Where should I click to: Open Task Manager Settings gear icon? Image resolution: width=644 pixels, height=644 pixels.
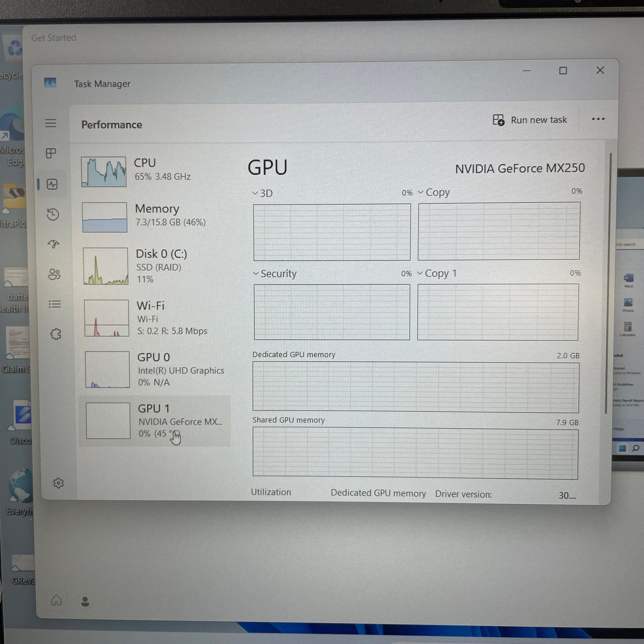pyautogui.click(x=58, y=483)
